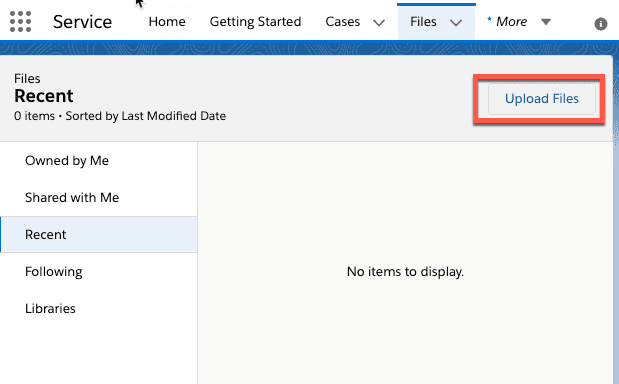Click the Service app name
This screenshot has height=384, width=619.
83,22
